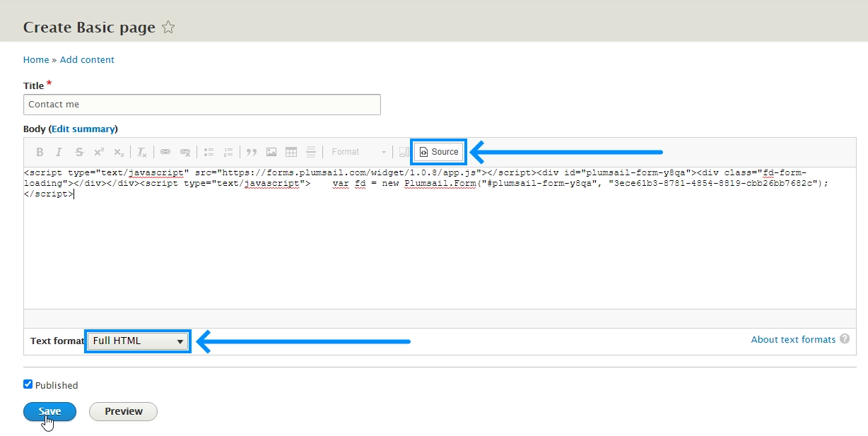Open the Format dropdown in toolbar
This screenshot has width=868, height=436.
(x=359, y=152)
